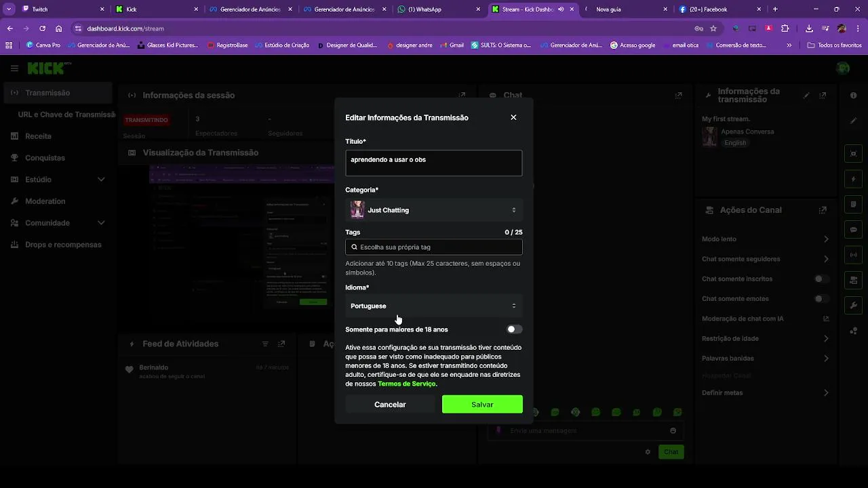This screenshot has height=488, width=868.
Task: Open the Feed de Atividades filter icon
Action: click(x=265, y=344)
